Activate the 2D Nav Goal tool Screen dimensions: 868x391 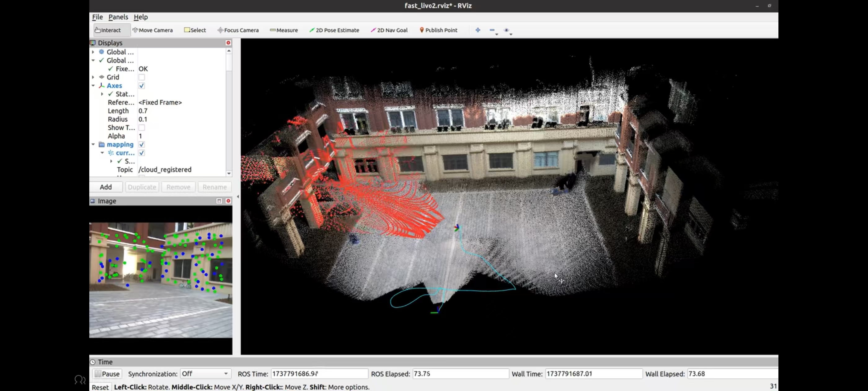[389, 30]
